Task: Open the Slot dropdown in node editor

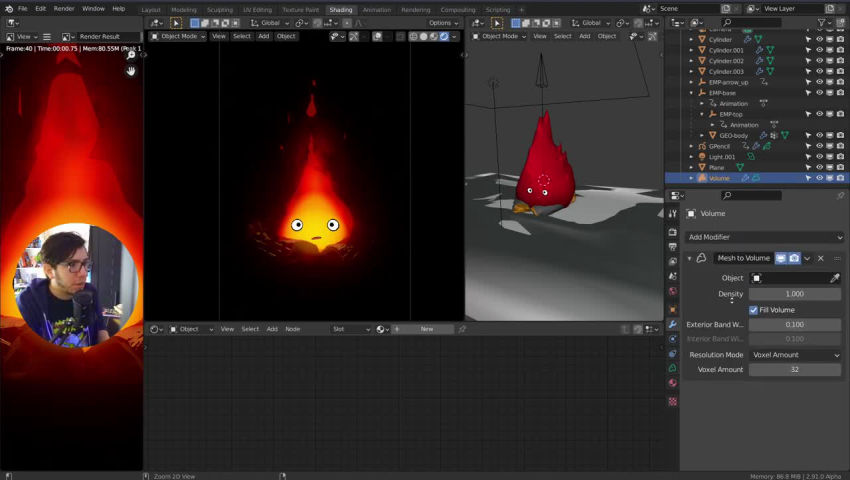Action: 351,329
